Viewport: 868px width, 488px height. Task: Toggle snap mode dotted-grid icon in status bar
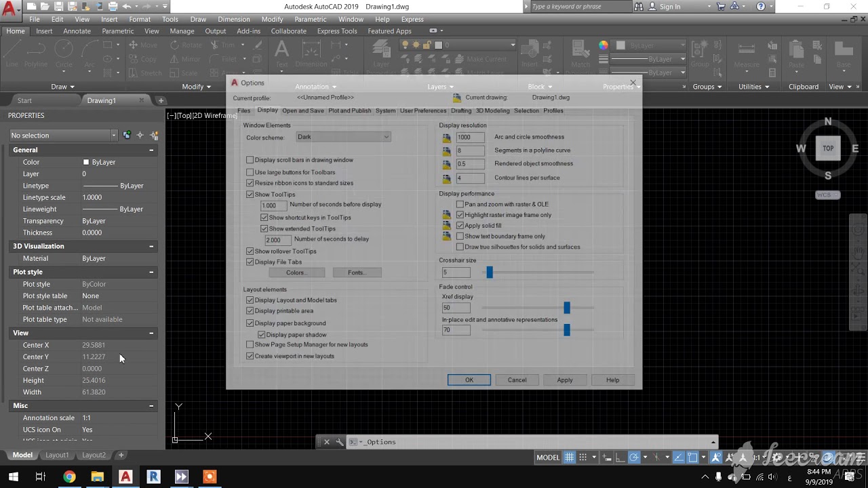click(583, 457)
